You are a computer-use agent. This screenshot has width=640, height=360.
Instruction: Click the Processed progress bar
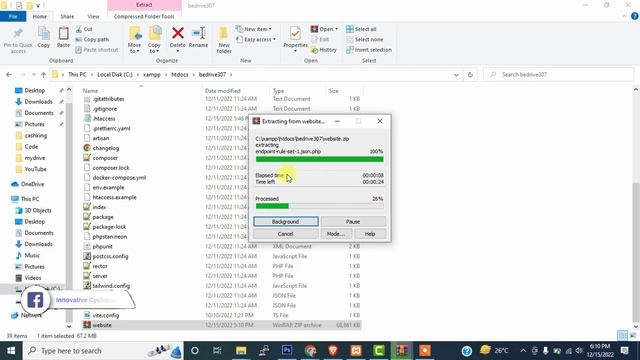(x=320, y=206)
